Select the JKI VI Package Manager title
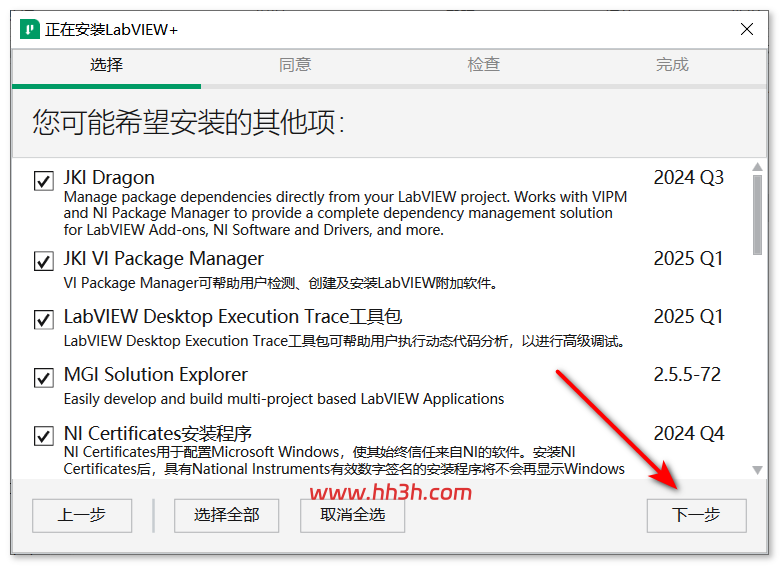Screen dimensions: 780x566 tap(164, 259)
